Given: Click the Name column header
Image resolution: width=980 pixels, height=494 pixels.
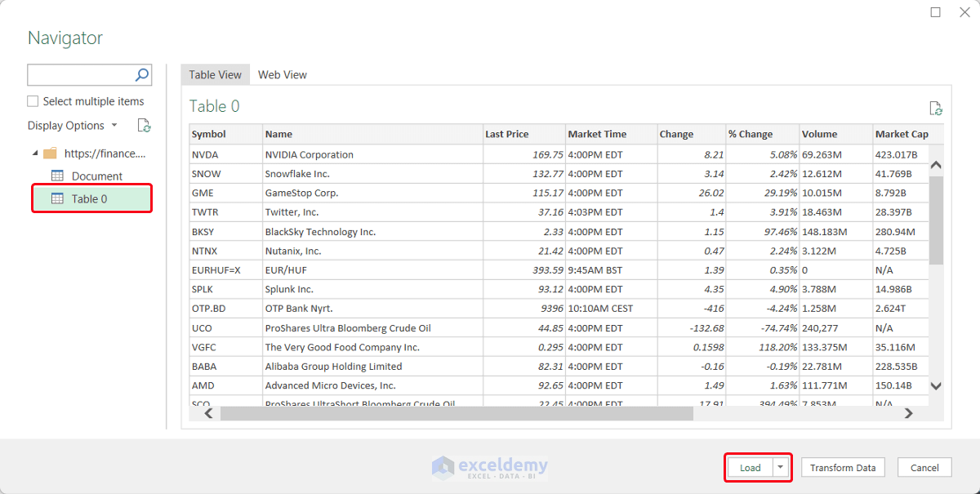Looking at the screenshot, I should pos(373,134).
